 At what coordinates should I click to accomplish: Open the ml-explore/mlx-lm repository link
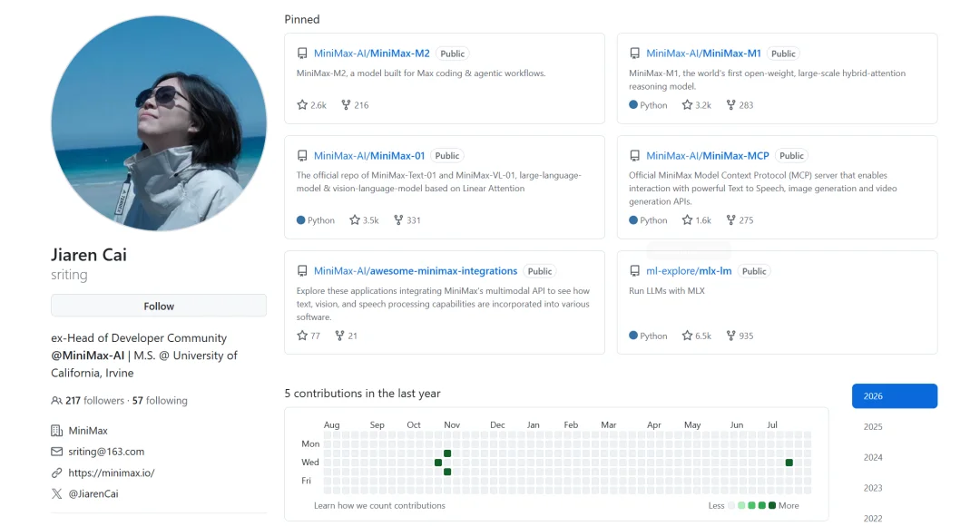[x=689, y=270]
